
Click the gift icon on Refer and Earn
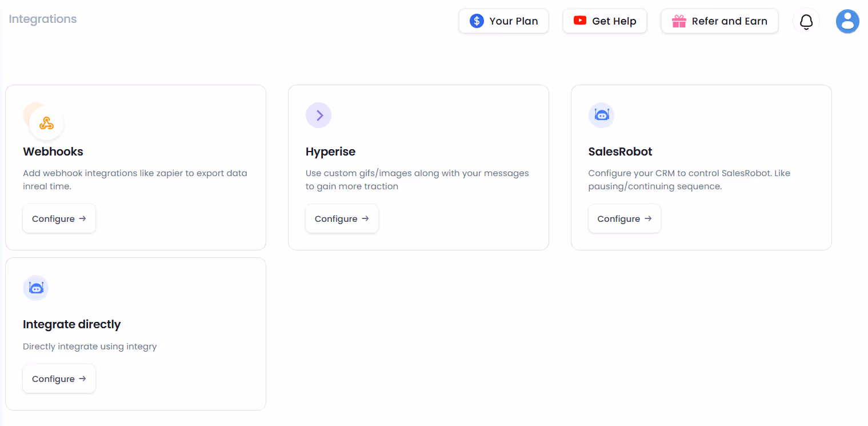pyautogui.click(x=678, y=21)
